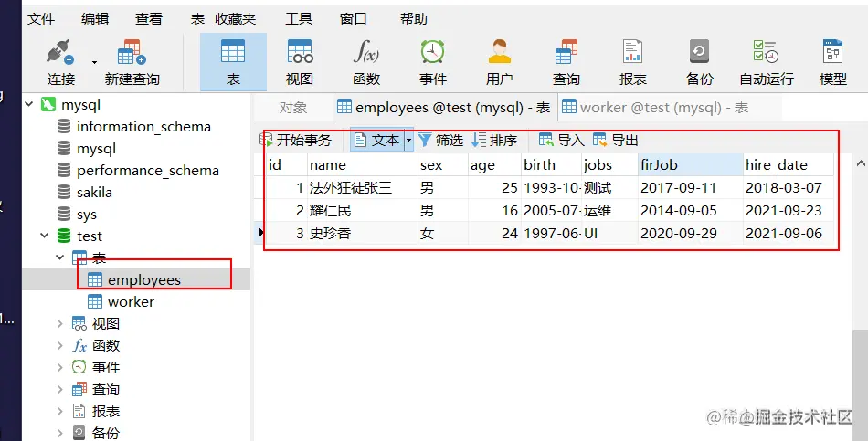Collapse the mysql connection node
This screenshot has height=441, width=868.
point(29,104)
